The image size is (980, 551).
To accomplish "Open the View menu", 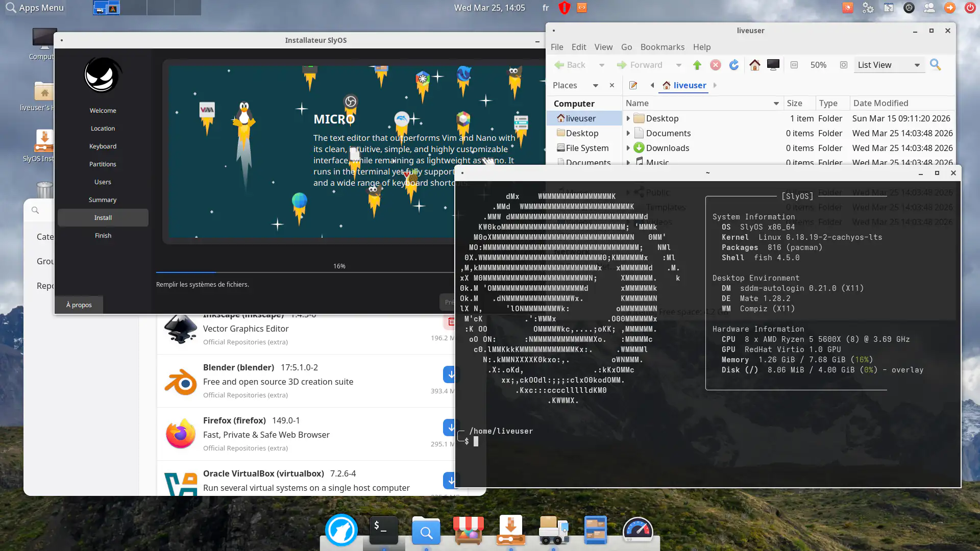I will [603, 47].
